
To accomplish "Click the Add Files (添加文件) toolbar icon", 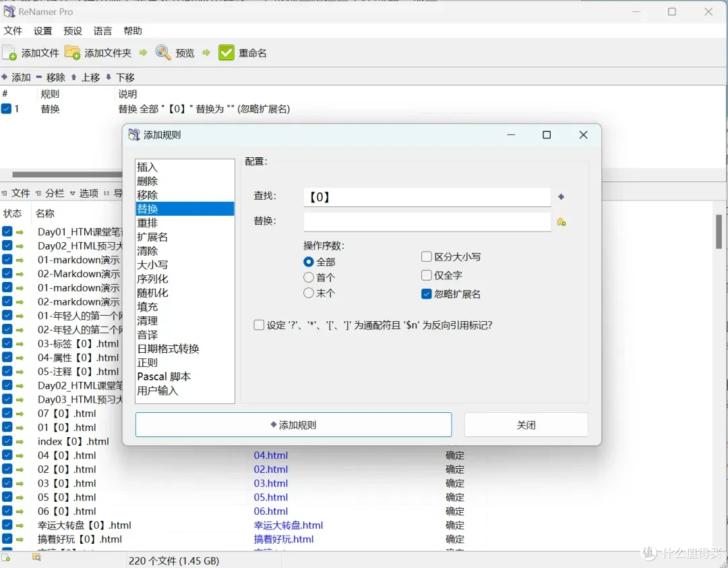I will point(9,53).
